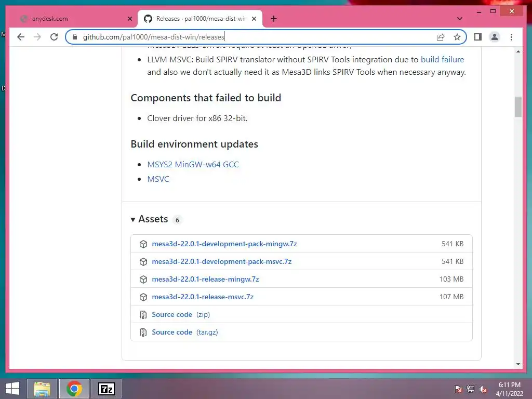
Task: Open the Windows Start menu
Action: [x=12, y=389]
